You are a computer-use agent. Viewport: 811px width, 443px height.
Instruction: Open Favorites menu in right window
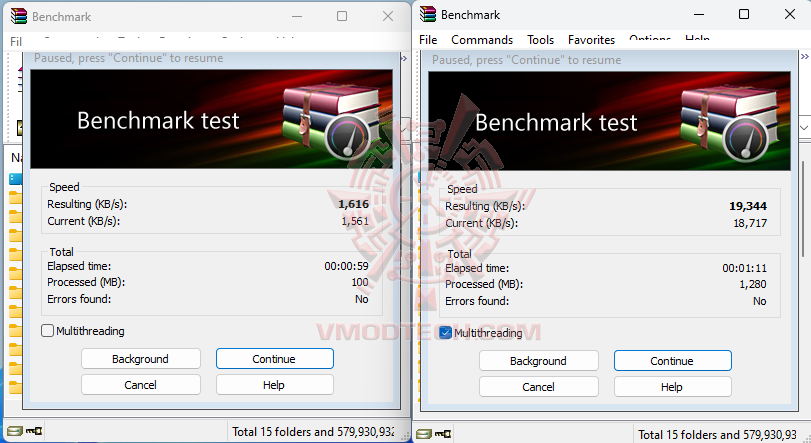[x=591, y=40]
